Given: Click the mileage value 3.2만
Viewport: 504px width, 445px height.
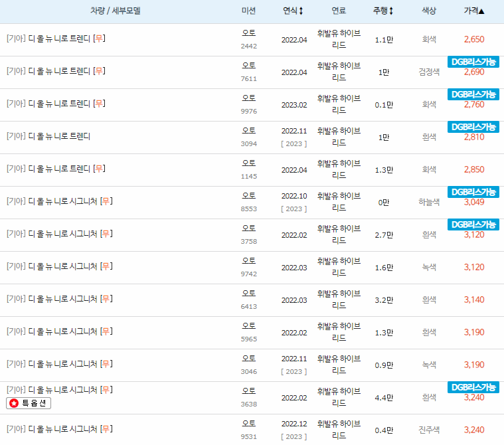Looking at the screenshot, I should pos(384,300).
